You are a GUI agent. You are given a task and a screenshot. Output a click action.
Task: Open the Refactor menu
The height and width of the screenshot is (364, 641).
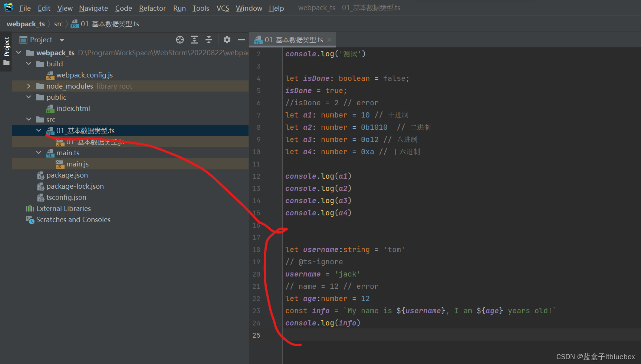152,8
